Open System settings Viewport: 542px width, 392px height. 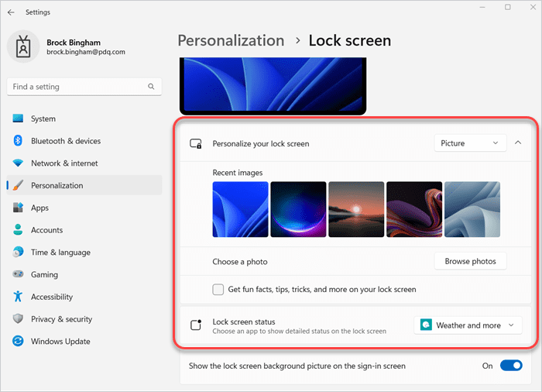click(x=84, y=119)
